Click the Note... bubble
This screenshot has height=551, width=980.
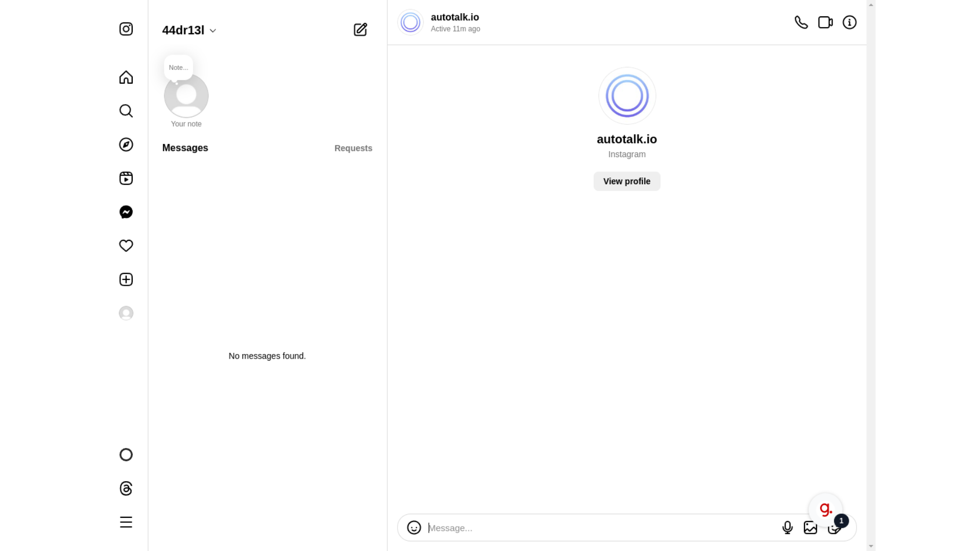click(x=179, y=67)
